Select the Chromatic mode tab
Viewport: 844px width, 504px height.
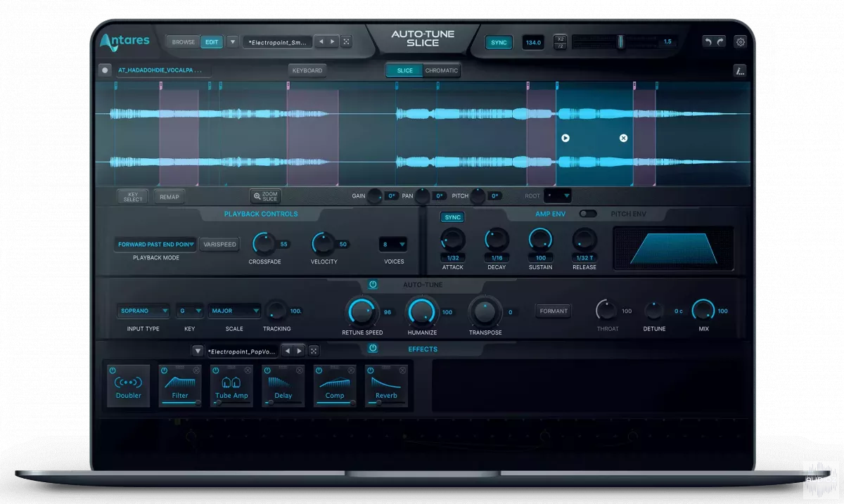click(442, 70)
